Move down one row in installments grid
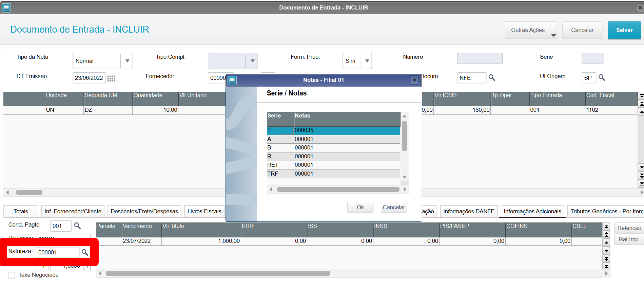The image size is (644, 287). 606,251
